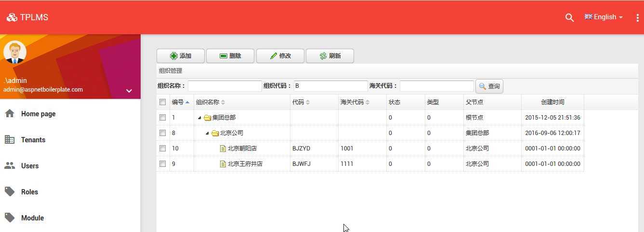Viewport: 644px width, 232px height.
Task: Click the Module tag icon
Action: (x=10, y=218)
